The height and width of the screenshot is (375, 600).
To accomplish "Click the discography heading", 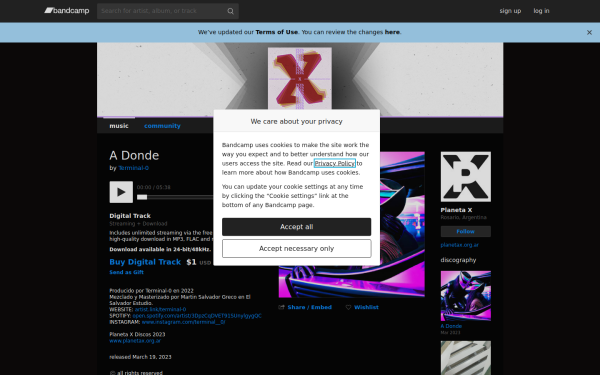I will 458,260.
